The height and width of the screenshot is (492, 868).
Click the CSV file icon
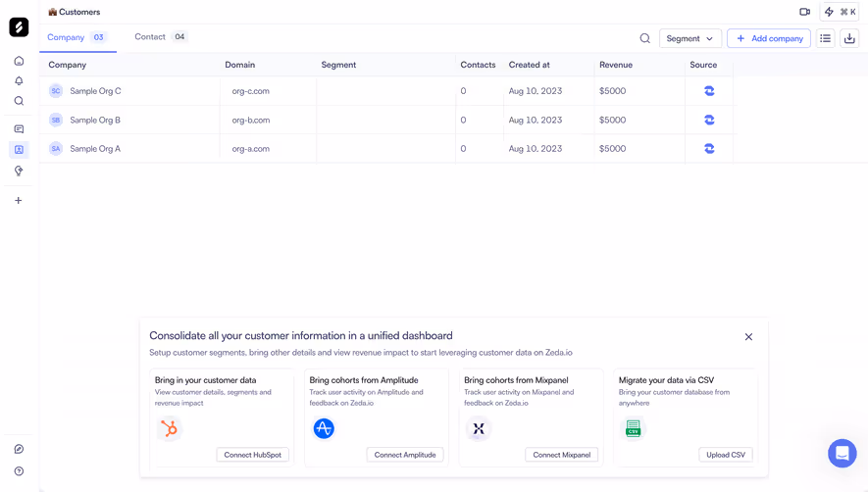click(634, 428)
